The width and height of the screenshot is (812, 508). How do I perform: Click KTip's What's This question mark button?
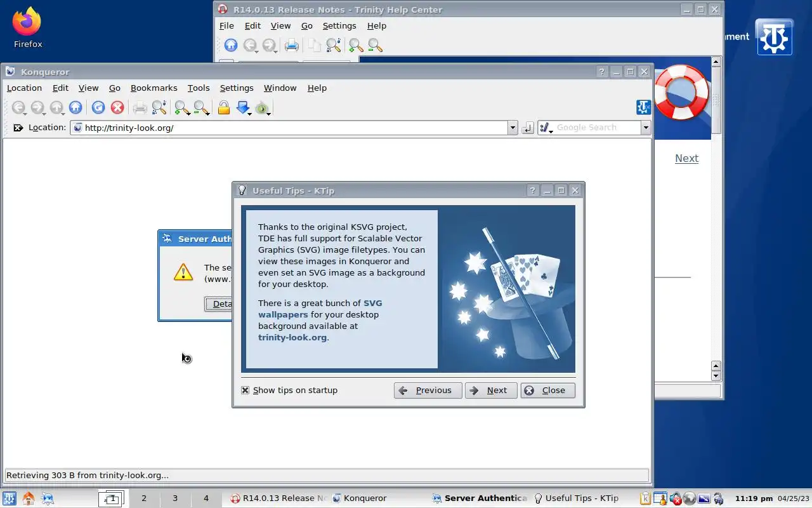tap(533, 190)
